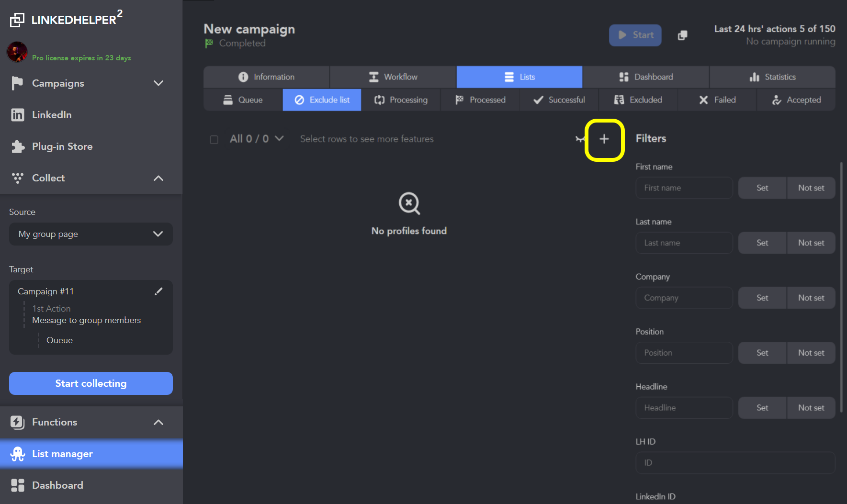Click Start collecting button
847x504 pixels.
tap(91, 383)
